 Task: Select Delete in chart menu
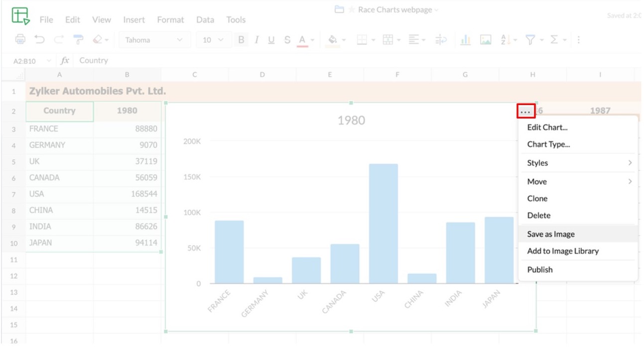coord(578,215)
